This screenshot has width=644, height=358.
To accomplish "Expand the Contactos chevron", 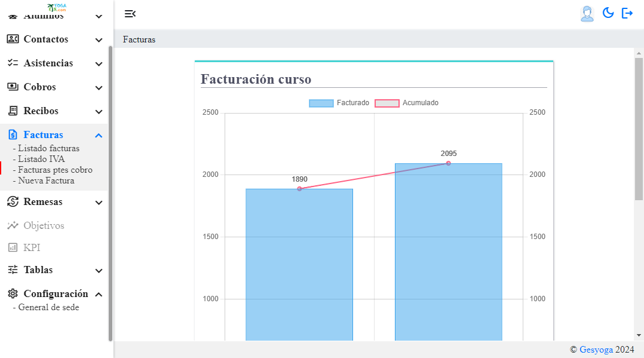I will point(99,40).
